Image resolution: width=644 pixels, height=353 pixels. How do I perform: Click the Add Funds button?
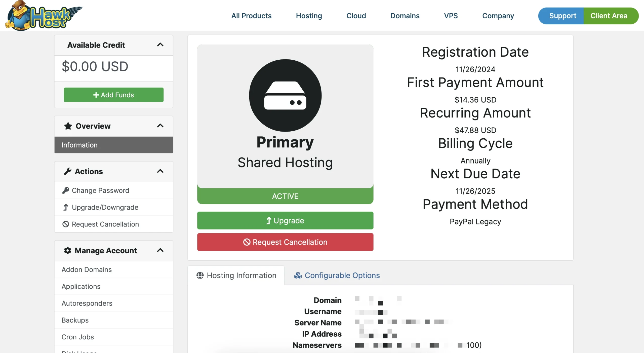(114, 95)
